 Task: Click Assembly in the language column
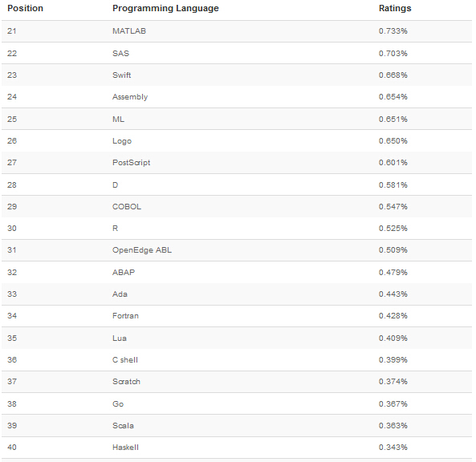click(x=130, y=97)
